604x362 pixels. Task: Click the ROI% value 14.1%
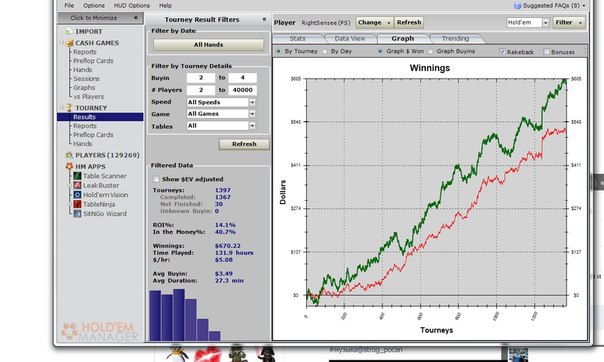[x=225, y=225]
